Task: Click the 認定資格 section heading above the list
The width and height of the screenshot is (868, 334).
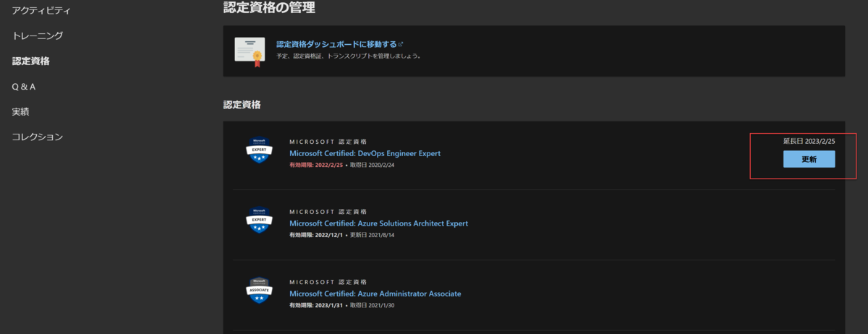Action: tap(242, 105)
